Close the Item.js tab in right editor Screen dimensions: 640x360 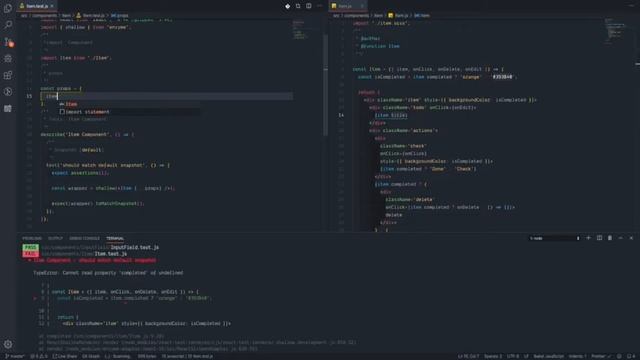coord(362,6)
